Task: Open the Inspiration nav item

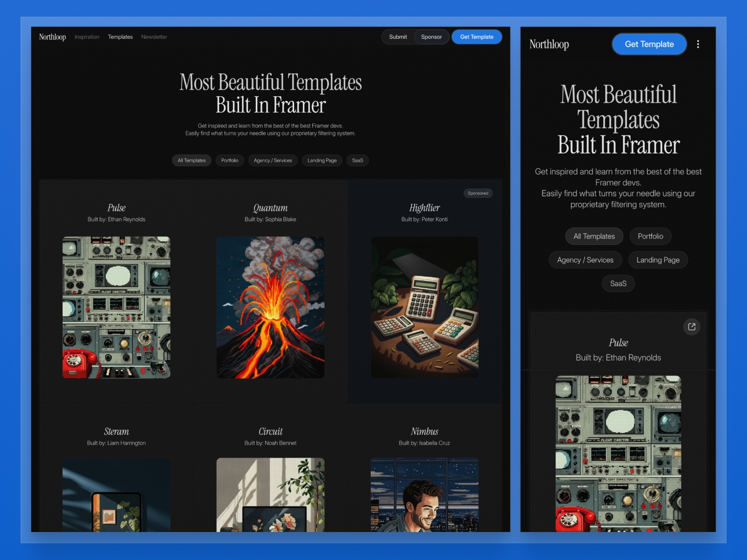Action: coord(87,37)
